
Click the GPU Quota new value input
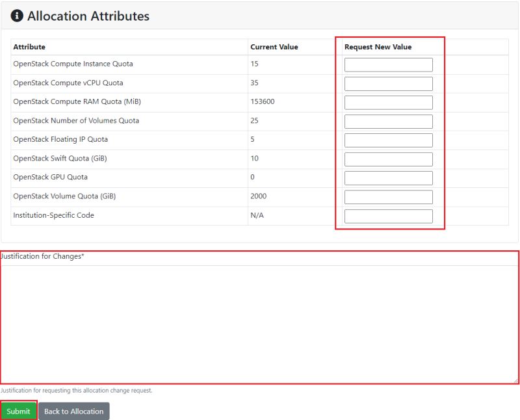point(388,177)
